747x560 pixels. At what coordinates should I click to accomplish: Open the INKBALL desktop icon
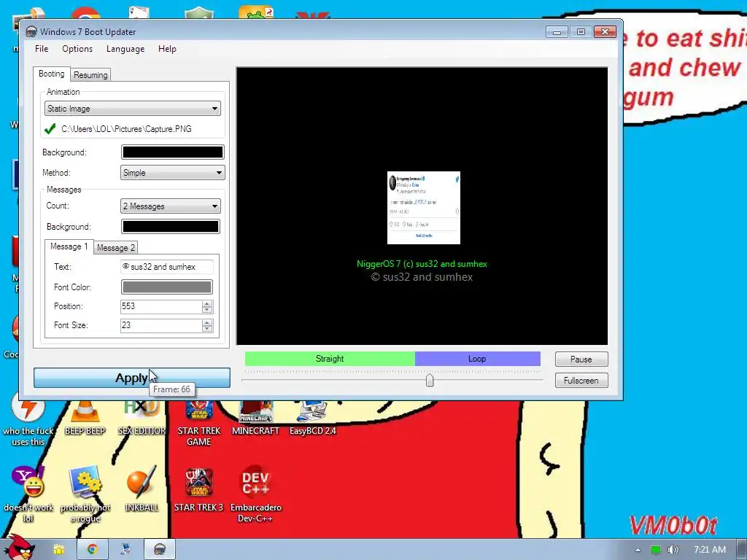click(142, 489)
